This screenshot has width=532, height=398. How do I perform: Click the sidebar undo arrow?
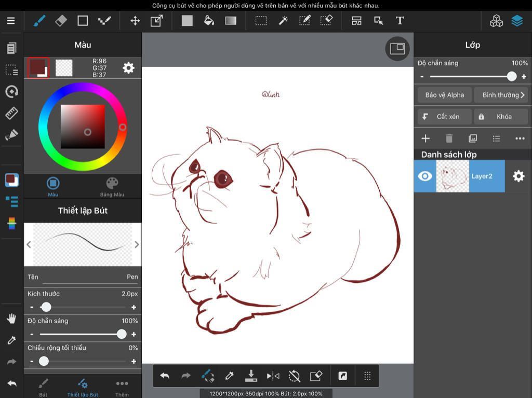[x=11, y=383]
